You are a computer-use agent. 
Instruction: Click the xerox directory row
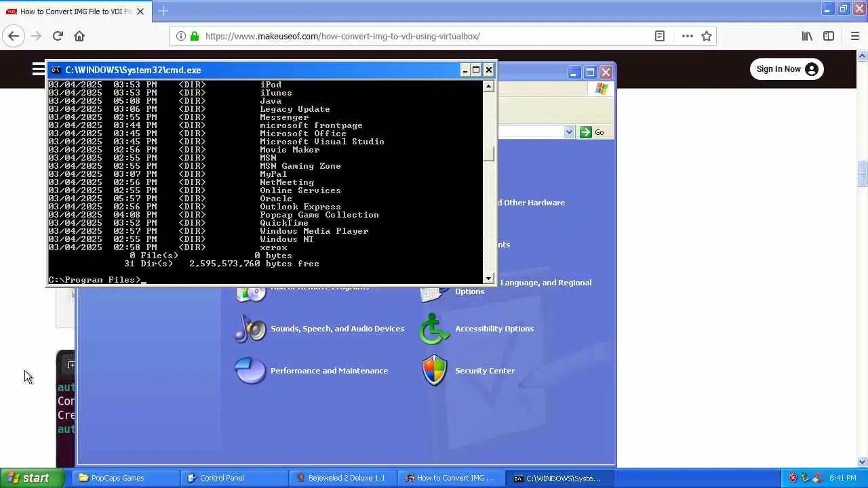click(167, 247)
